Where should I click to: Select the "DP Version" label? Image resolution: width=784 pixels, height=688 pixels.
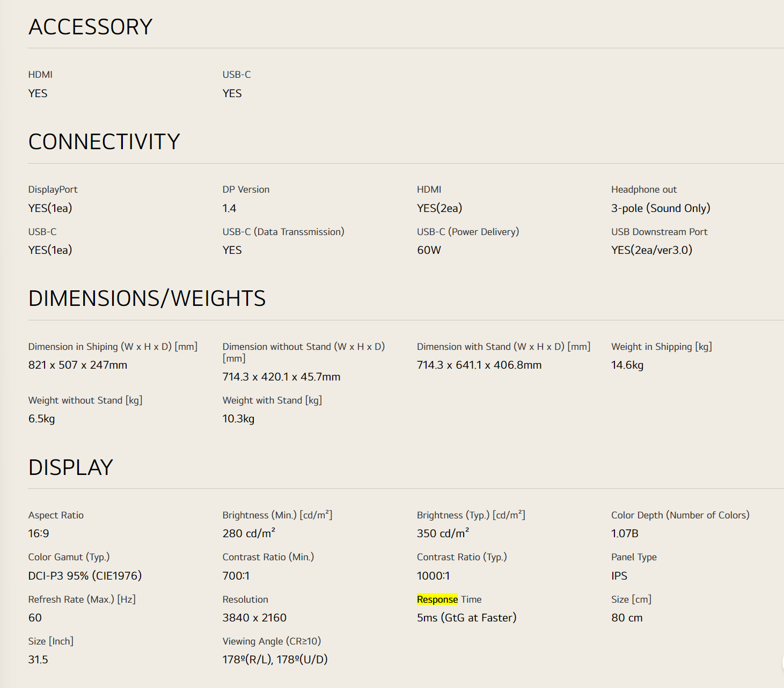(246, 189)
